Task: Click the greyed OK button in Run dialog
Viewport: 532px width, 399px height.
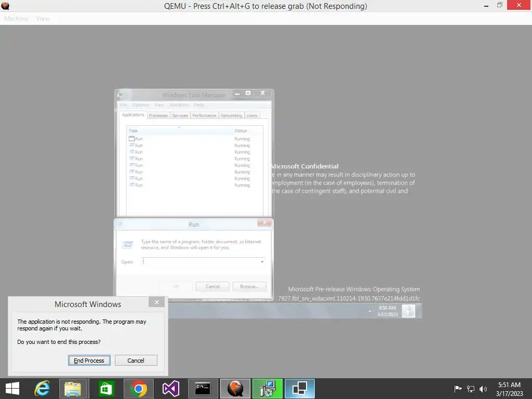Action: (176, 286)
